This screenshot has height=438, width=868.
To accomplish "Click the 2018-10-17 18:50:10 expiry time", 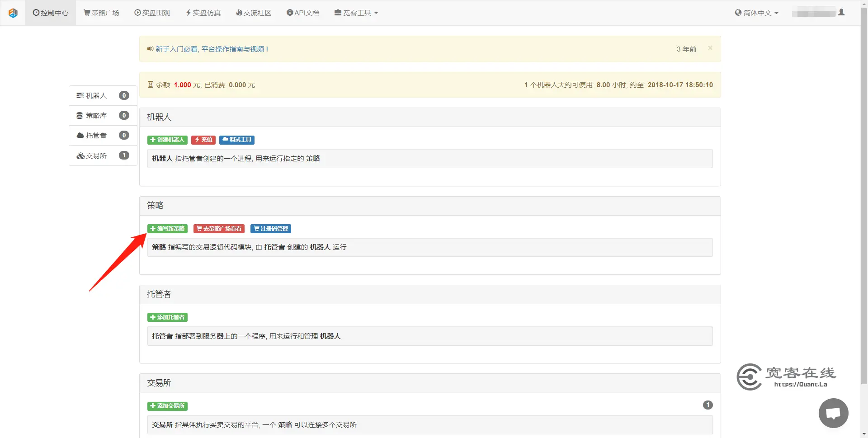I will click(680, 85).
